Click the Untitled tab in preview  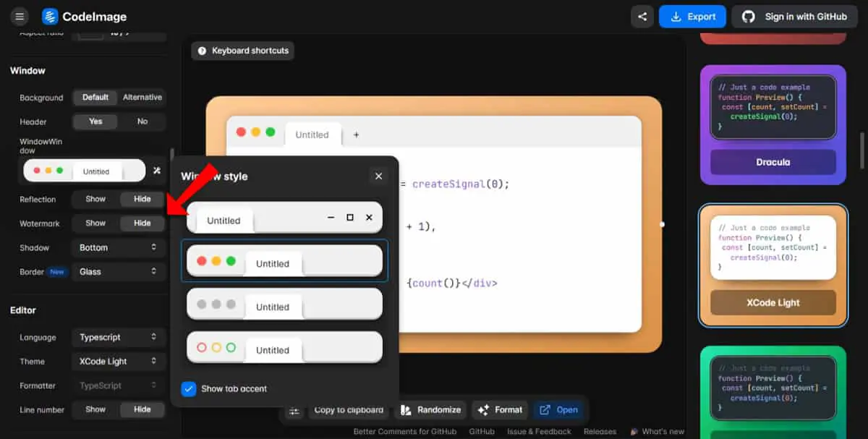tap(312, 135)
